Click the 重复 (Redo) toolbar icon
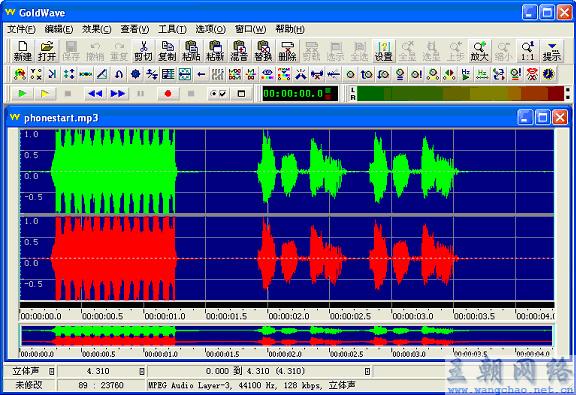The width and height of the screenshot is (576, 395). 119,51
